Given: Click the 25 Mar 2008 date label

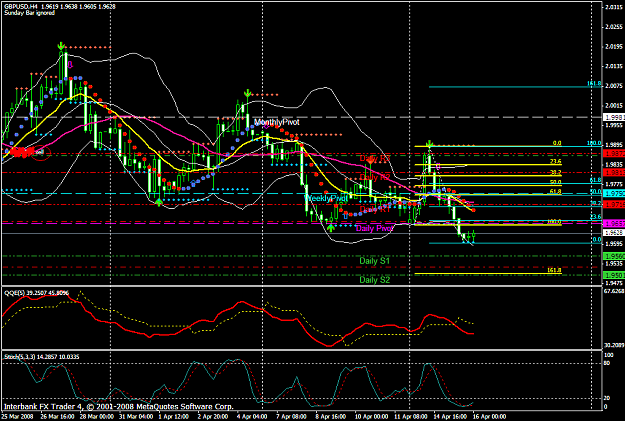Looking at the screenshot, I should (18, 417).
